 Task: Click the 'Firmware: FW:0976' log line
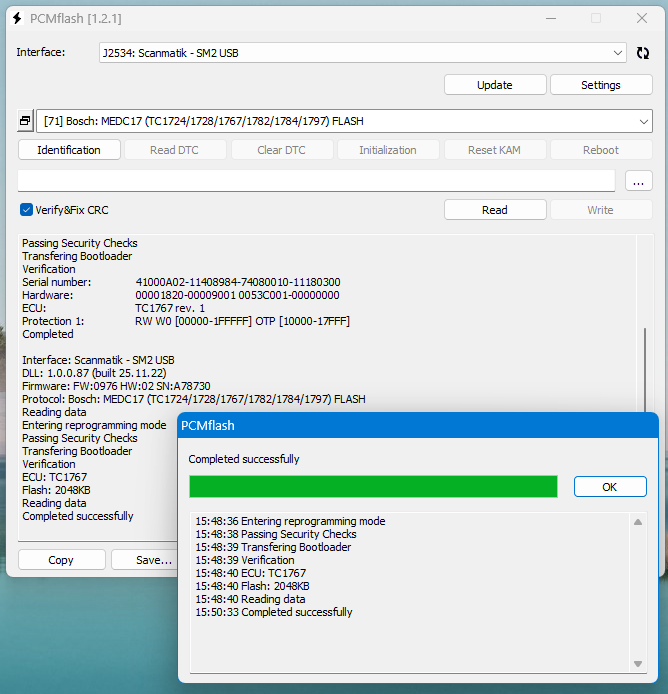(x=116, y=386)
